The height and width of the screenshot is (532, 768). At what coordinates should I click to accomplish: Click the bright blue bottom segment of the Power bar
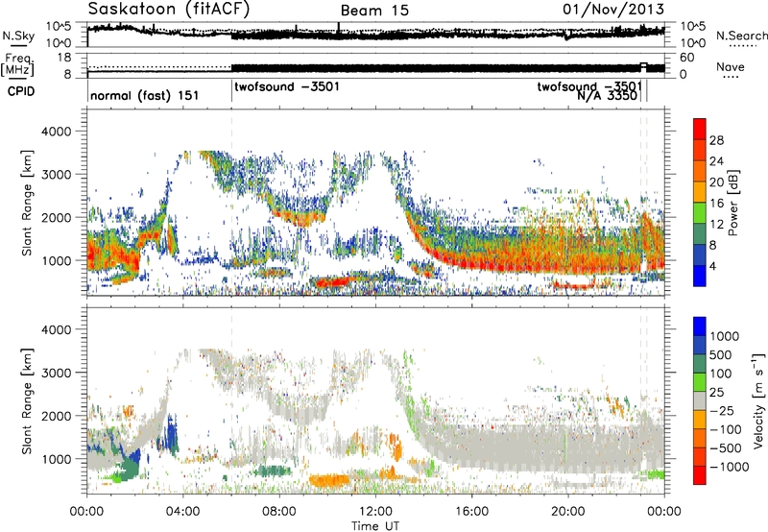(x=700, y=276)
